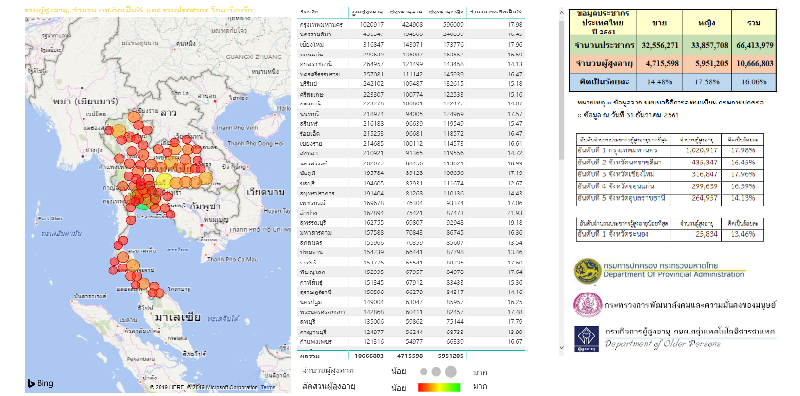Click the Bing logo on the map
The height and width of the screenshot is (396, 800).
click(x=40, y=384)
